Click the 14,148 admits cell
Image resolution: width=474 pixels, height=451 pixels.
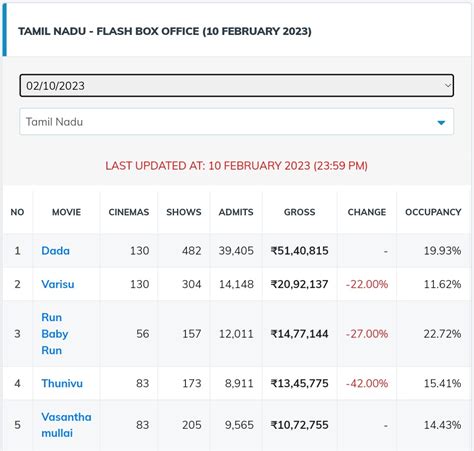(236, 284)
